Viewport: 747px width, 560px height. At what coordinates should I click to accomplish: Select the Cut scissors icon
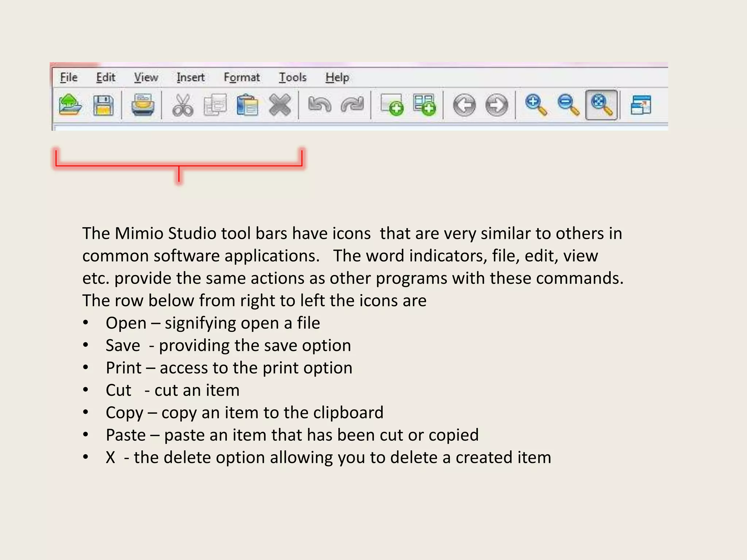tap(182, 105)
